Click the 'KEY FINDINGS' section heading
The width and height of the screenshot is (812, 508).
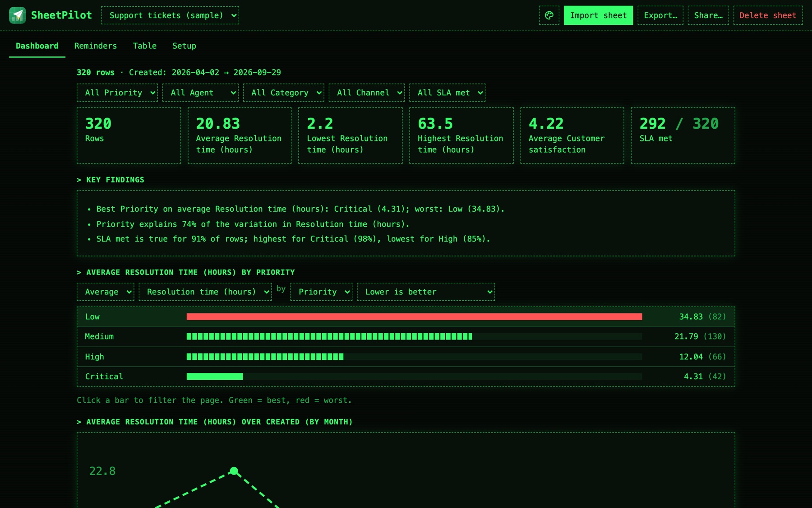pos(111,180)
